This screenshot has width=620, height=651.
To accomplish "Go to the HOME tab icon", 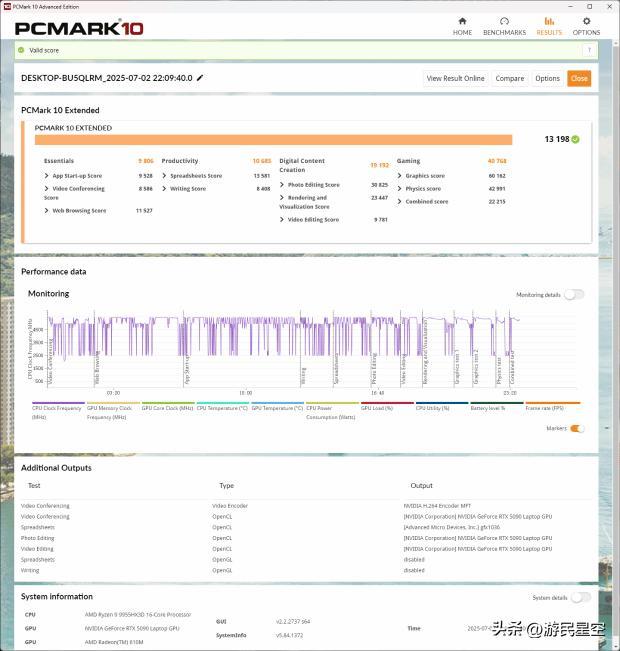I will pyautogui.click(x=462, y=21).
